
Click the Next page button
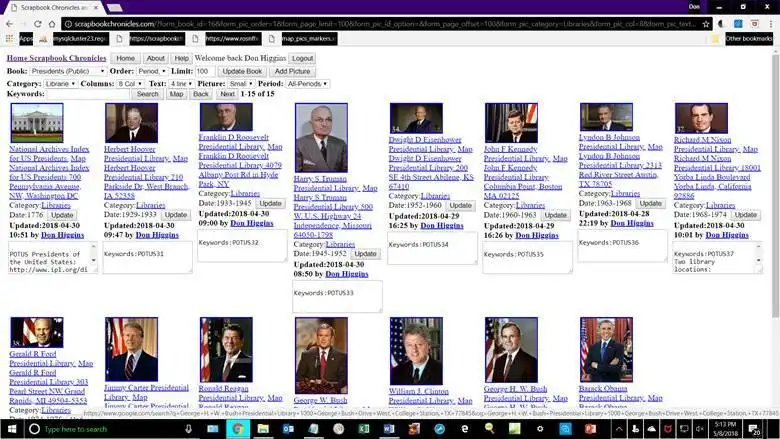pyautogui.click(x=227, y=93)
